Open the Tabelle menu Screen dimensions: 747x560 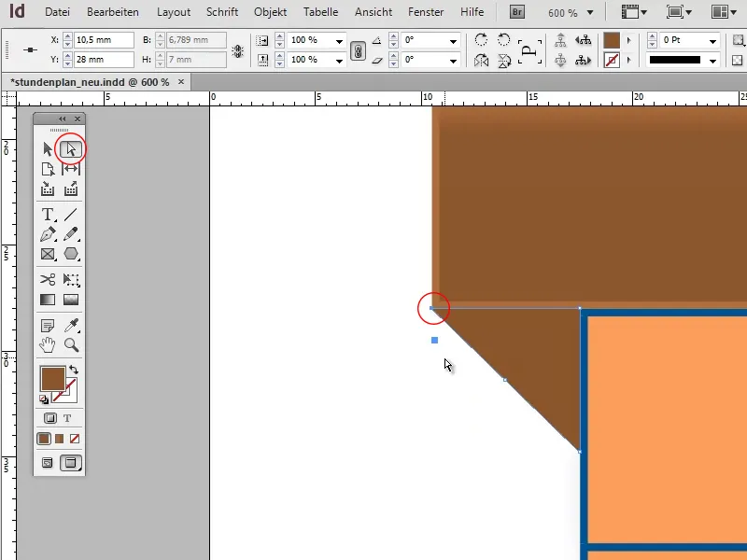point(320,12)
